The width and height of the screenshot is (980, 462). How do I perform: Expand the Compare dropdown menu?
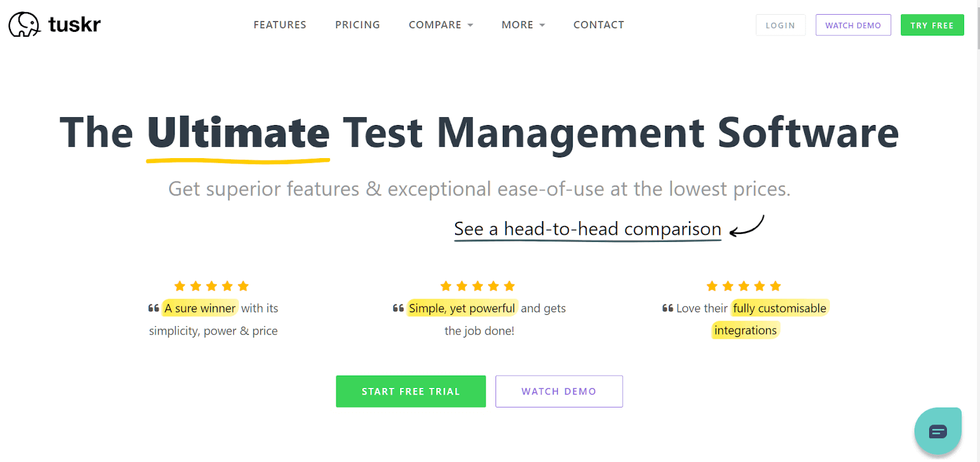[x=441, y=25]
